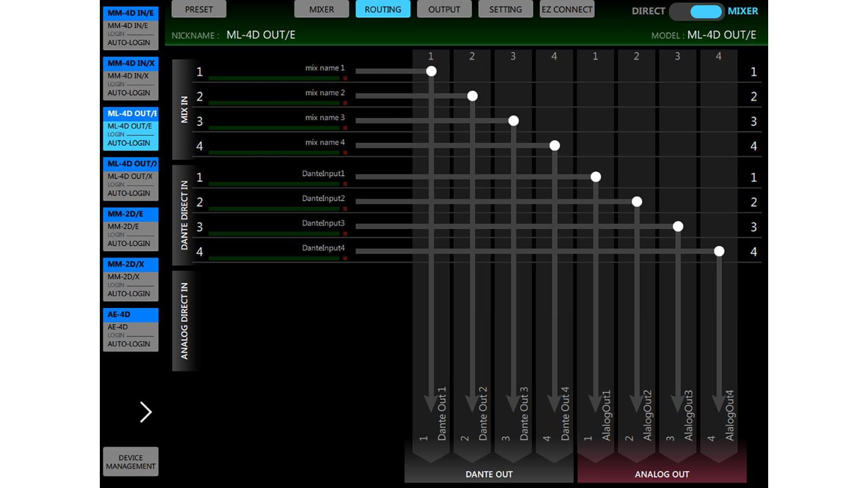Click the AlalogOut3 output column label
The width and height of the screenshot is (868, 488).
tap(688, 415)
